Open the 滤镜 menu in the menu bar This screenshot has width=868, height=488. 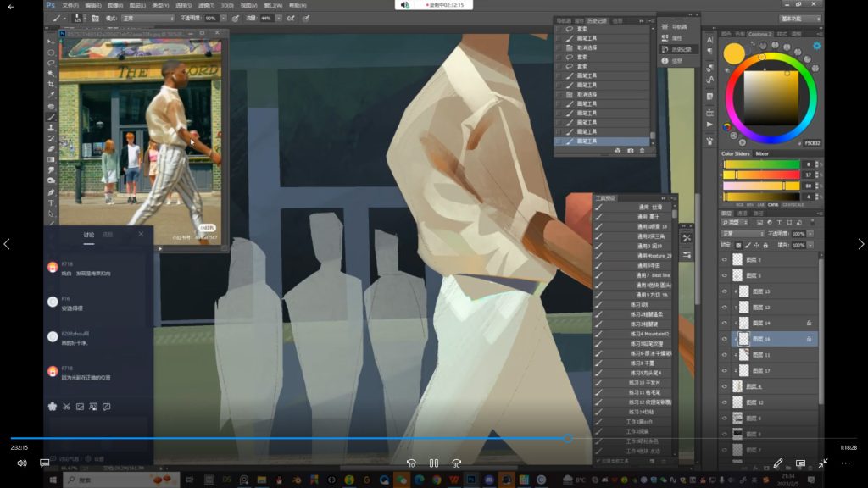[x=203, y=5]
